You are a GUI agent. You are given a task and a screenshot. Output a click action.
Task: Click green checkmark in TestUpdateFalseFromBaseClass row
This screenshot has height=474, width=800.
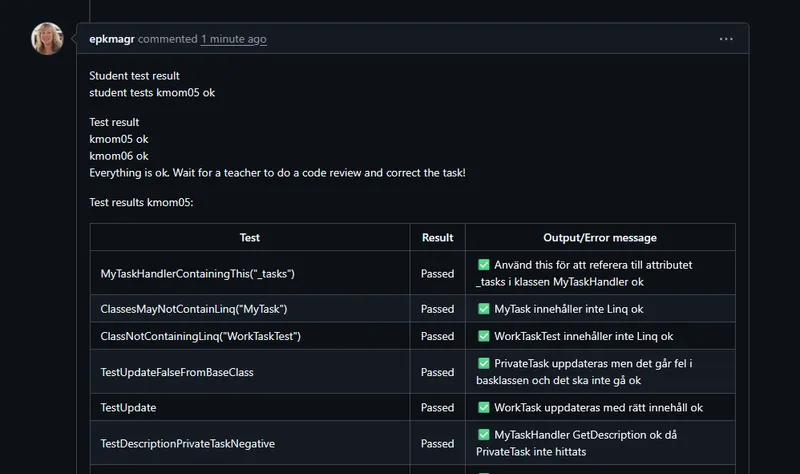click(x=484, y=363)
